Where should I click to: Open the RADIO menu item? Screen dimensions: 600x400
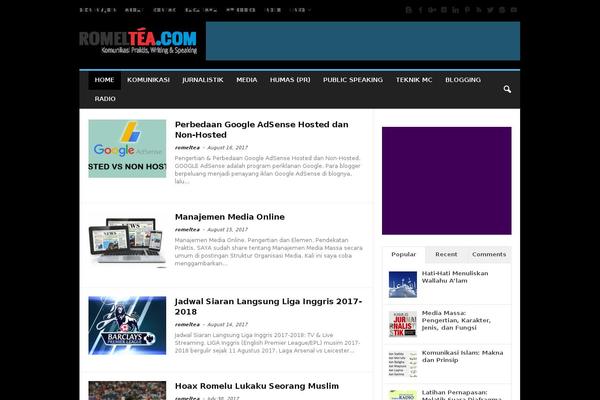[105, 99]
